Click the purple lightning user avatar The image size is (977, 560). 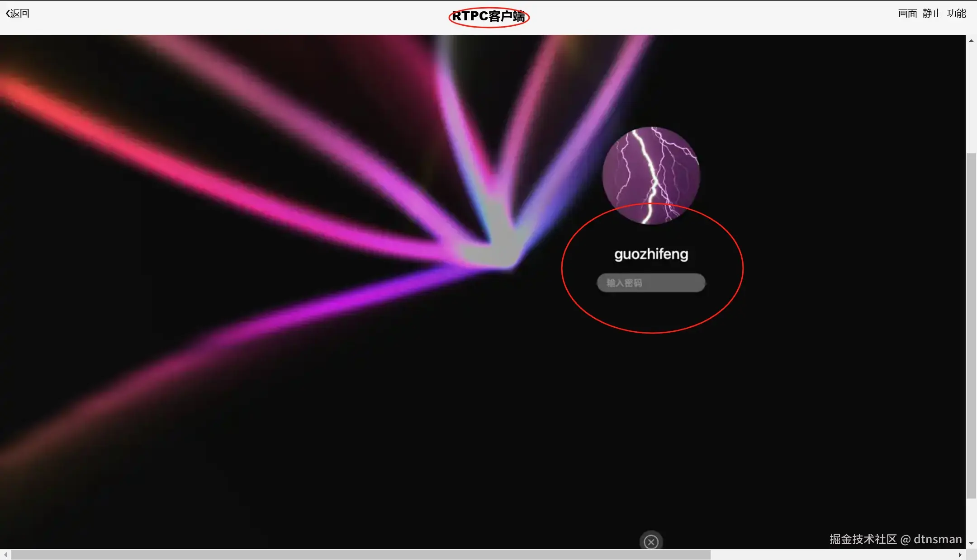651,175
